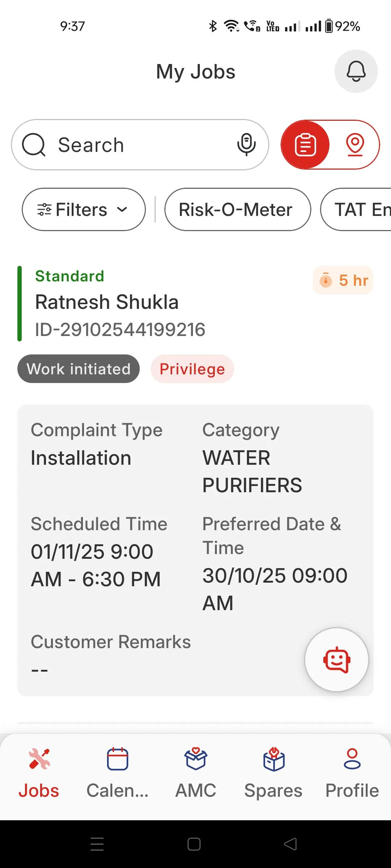This screenshot has height=868, width=391.
Task: Open the Jobs tab
Action: pyautogui.click(x=39, y=773)
